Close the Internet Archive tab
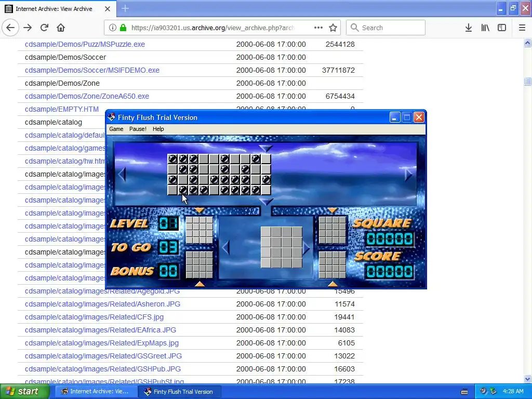The width and height of the screenshot is (532, 399). 108,9
